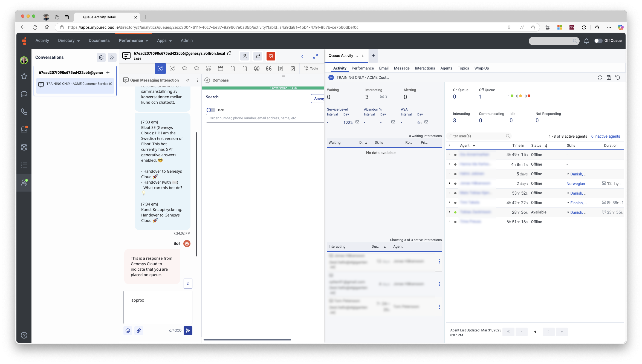
Task: Expand the Available agent's row
Action: [449, 212]
